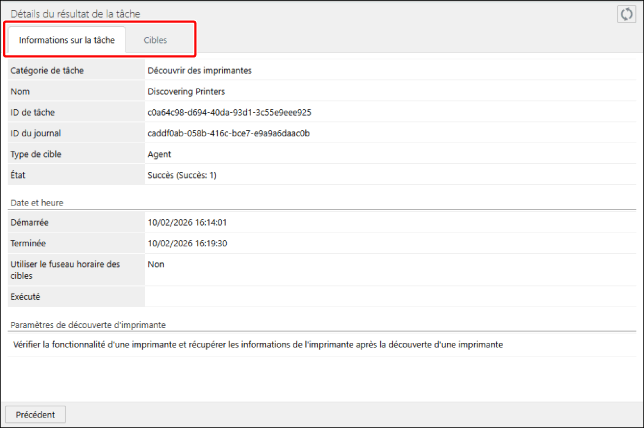The width and height of the screenshot is (644, 428).
Task: Click the journal ID value starting with caddf0ab
Action: point(228,133)
